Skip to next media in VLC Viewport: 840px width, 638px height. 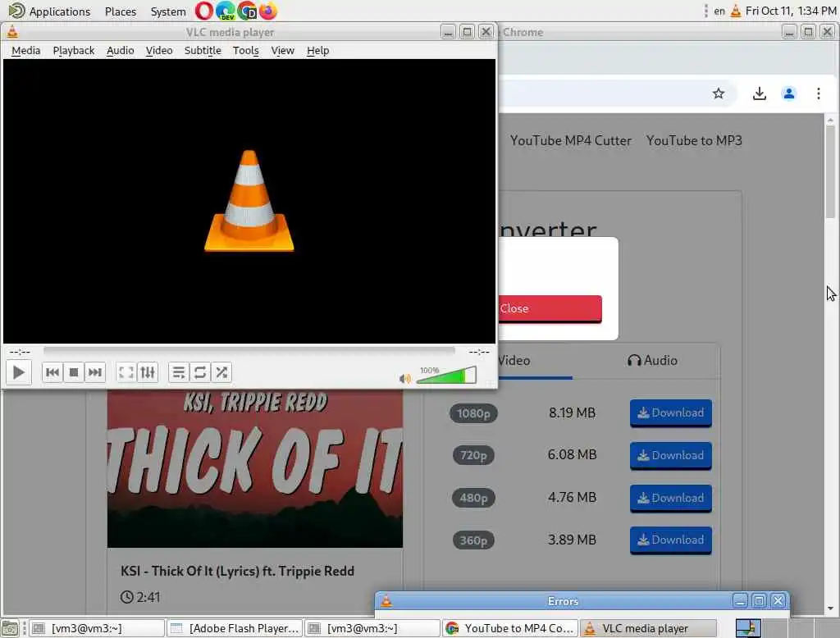tap(95, 372)
